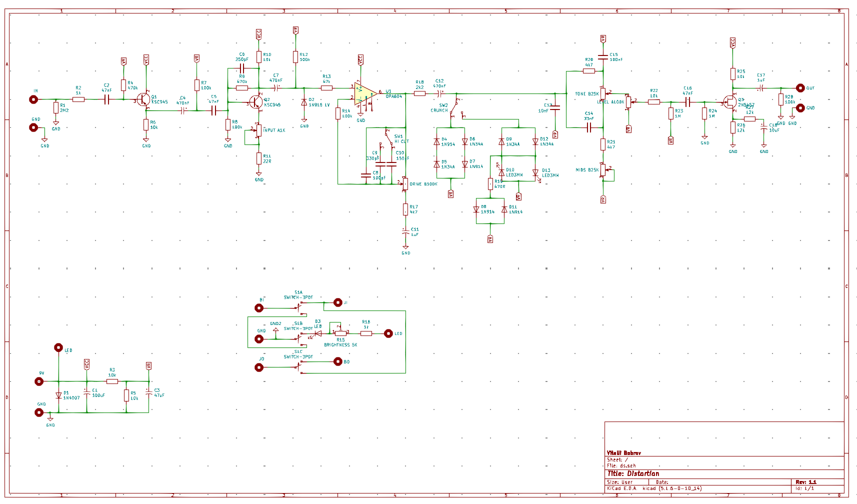This screenshot has width=857, height=504.
Task: Select the Q2 KSC945 transistor symbol
Action: tap(255, 102)
